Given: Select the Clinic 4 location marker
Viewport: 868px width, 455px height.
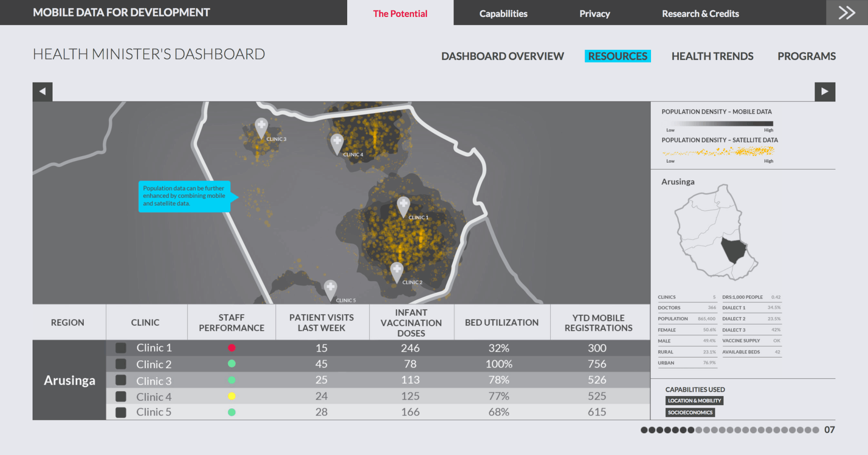Looking at the screenshot, I should [337, 142].
